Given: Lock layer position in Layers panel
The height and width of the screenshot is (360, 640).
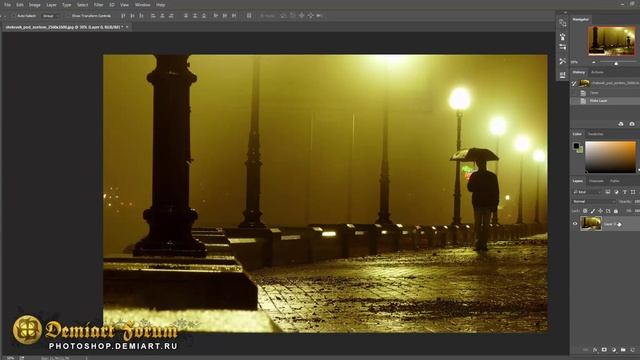Looking at the screenshot, I should coord(600,211).
